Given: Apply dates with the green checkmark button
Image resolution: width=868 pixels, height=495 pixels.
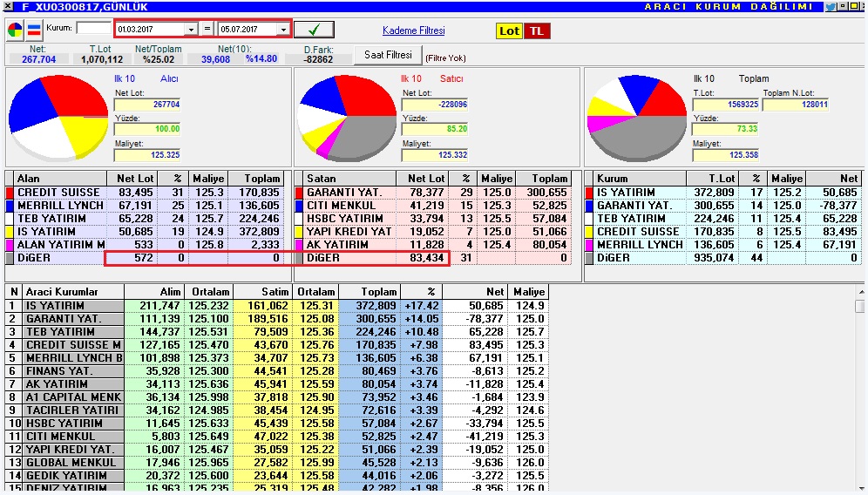Looking at the screenshot, I should pos(314,30).
